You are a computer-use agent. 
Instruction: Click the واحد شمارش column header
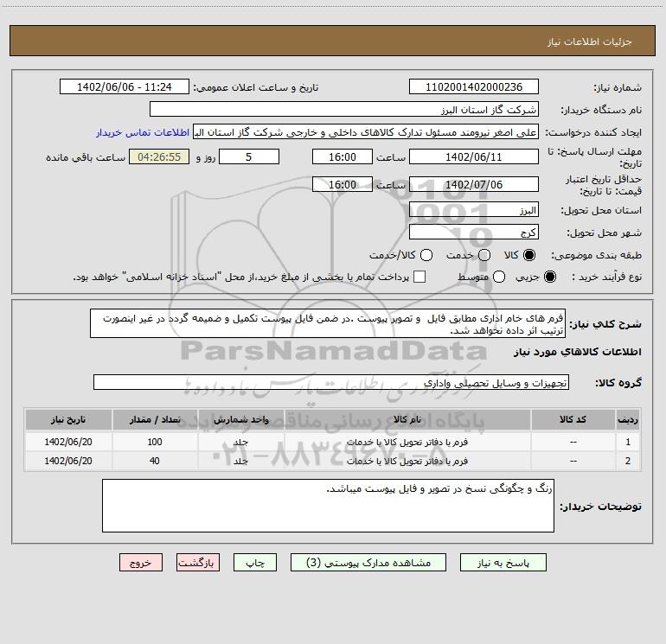coord(240,419)
